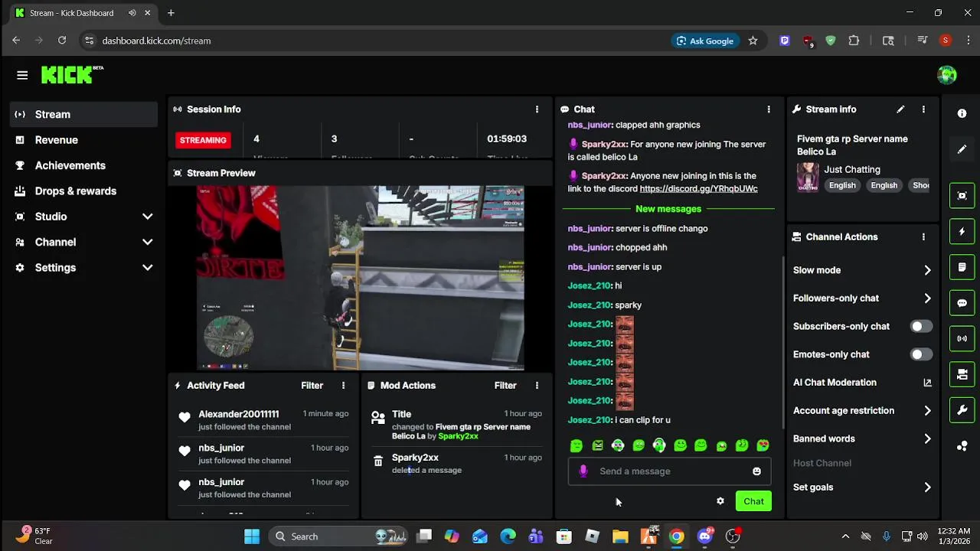Click the three-circles icon in right sidebar
The height and width of the screenshot is (551, 980).
[x=962, y=446]
